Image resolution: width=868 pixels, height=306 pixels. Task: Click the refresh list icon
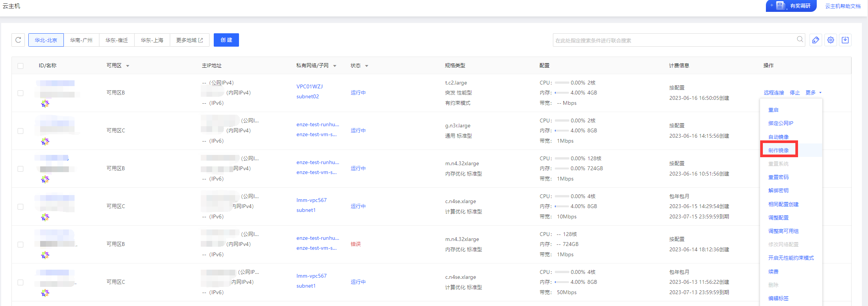pyautogui.click(x=18, y=40)
